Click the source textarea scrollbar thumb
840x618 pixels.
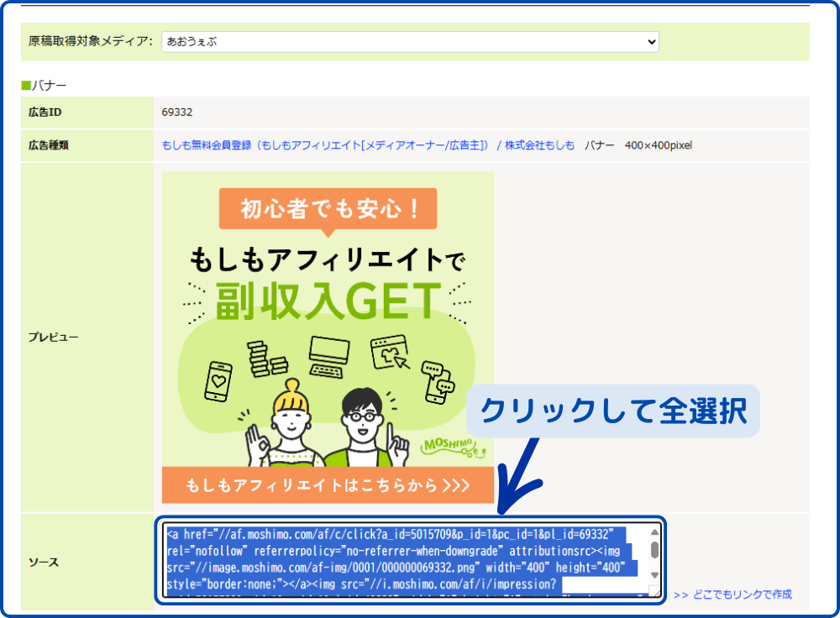click(654, 550)
